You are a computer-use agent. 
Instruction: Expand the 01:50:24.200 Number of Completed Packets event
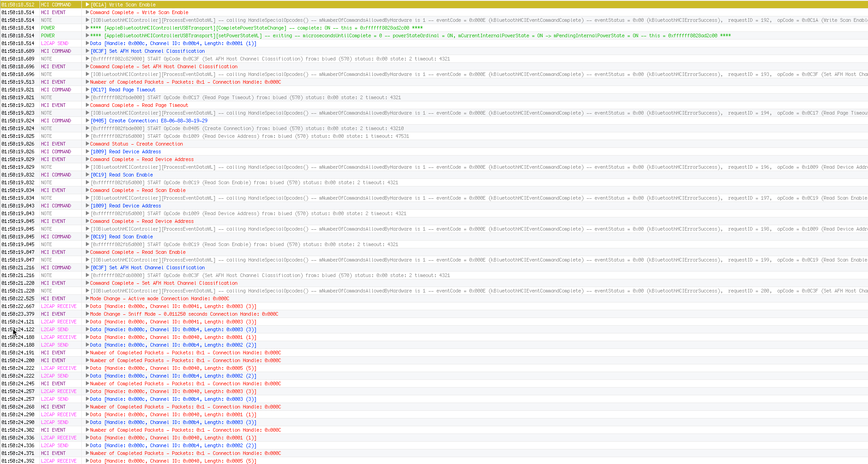pos(88,360)
